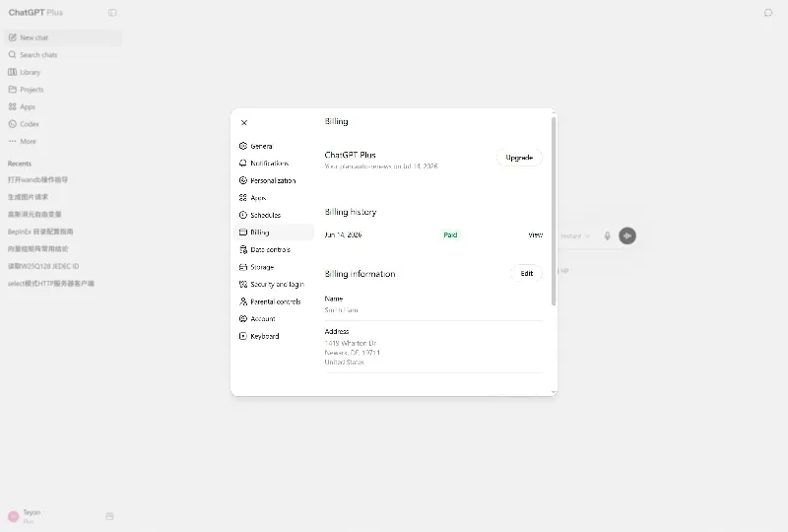Click the Projects folder icon

13,90
